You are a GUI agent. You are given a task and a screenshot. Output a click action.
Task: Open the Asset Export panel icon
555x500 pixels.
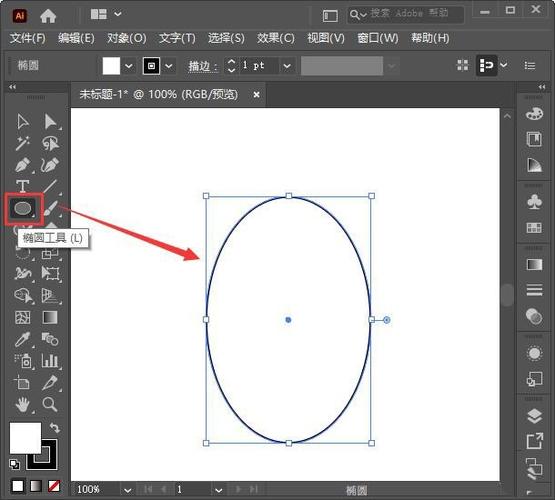[x=534, y=441]
